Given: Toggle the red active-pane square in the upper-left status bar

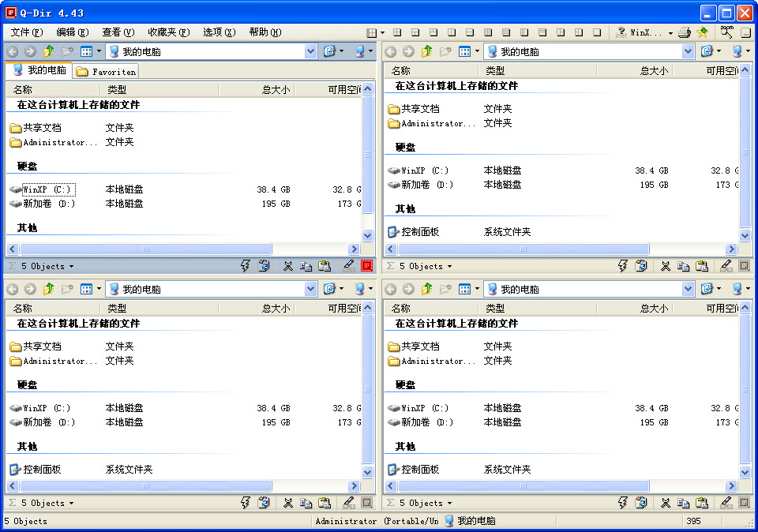Looking at the screenshot, I should pos(366,266).
